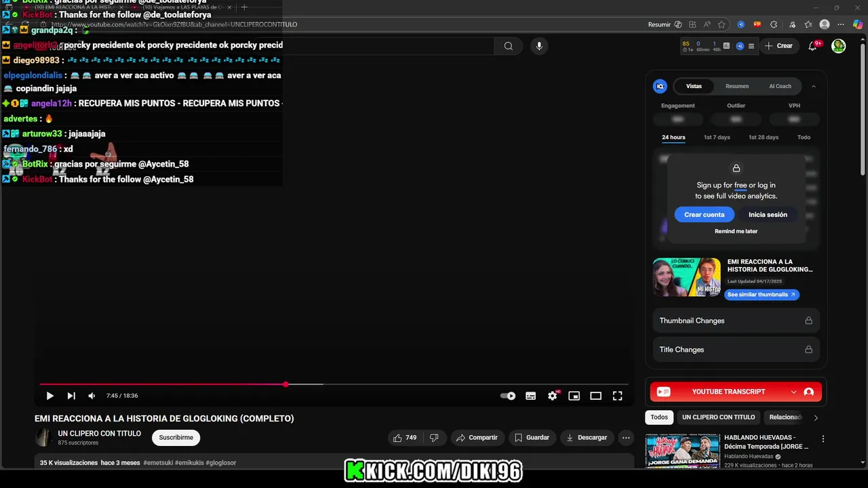868x488 pixels.
Task: Toggle subtitles/closed captions
Action: tap(531, 396)
